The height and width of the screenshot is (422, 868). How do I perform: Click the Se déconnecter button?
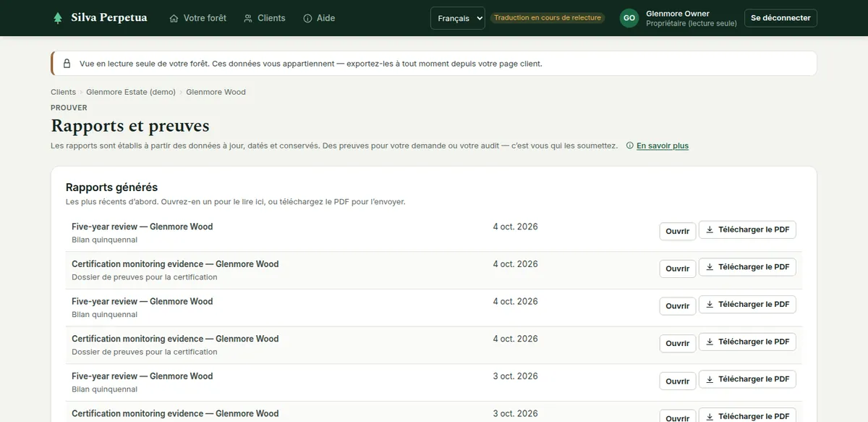coord(780,18)
